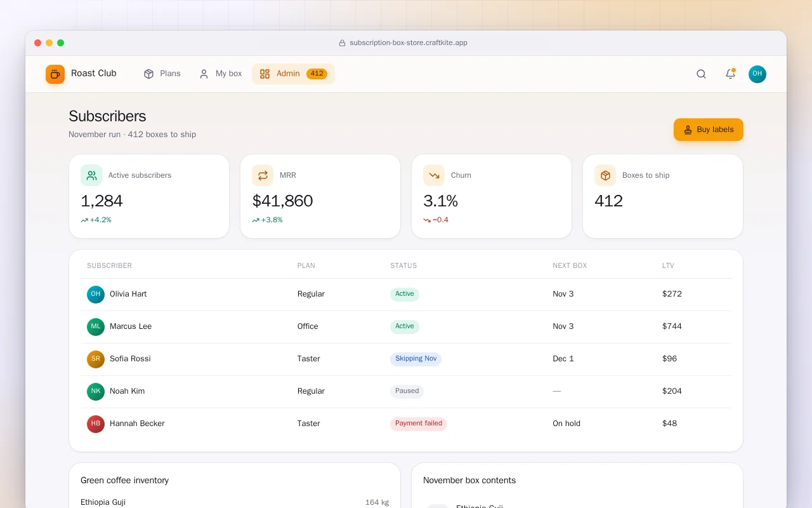Select the Sofia Rossi subscriber name
The height and width of the screenshot is (508, 812).
[130, 359]
